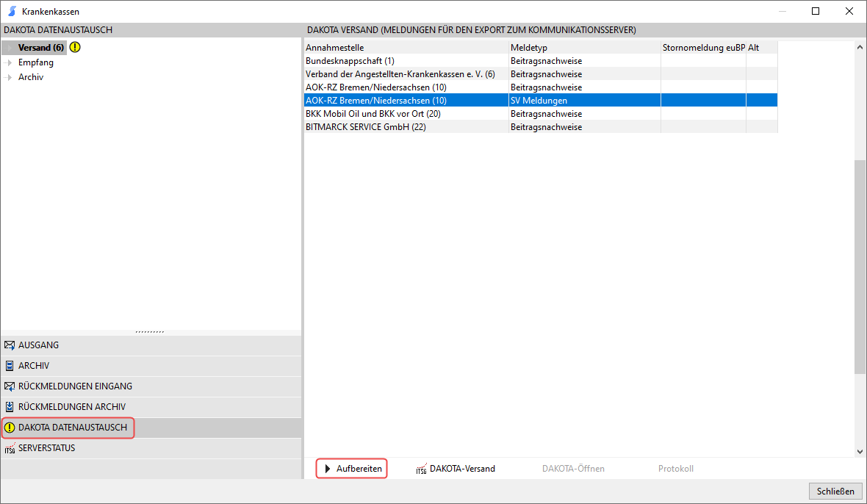Viewport: 867px width, 504px height.
Task: Click the RÜCKMELDUNGEN EINGANG envelope icon
Action: coord(10,386)
